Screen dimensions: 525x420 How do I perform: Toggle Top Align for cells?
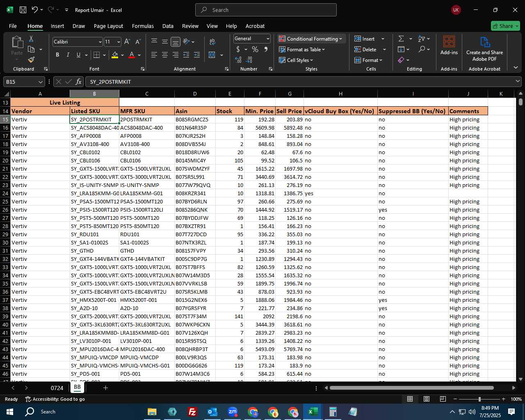[154, 42]
